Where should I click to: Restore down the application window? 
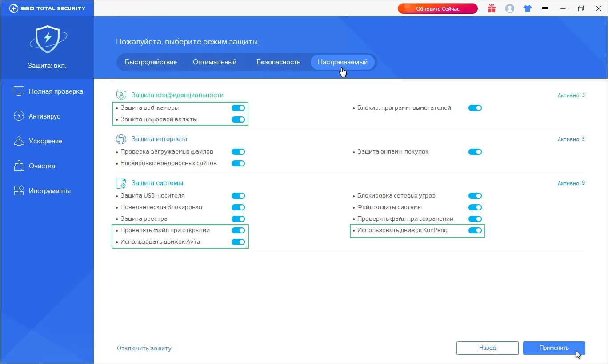coord(581,8)
